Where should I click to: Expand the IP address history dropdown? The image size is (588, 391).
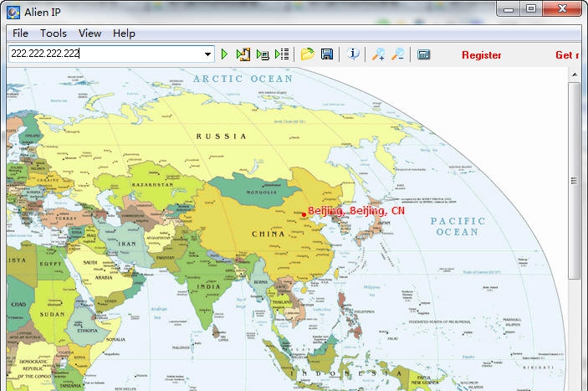(207, 54)
